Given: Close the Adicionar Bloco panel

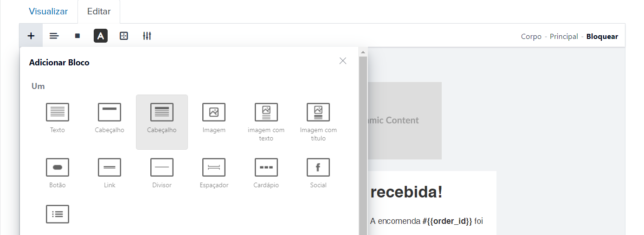Looking at the screenshot, I should pos(343,61).
